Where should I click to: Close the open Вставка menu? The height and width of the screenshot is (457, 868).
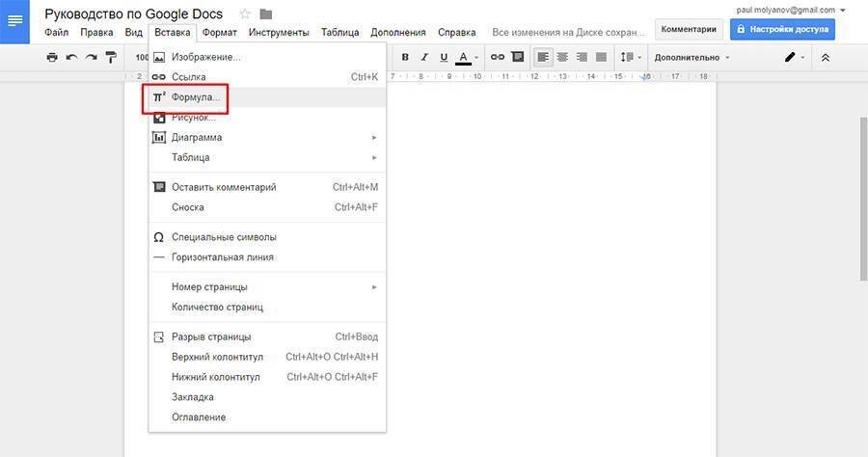[173, 33]
